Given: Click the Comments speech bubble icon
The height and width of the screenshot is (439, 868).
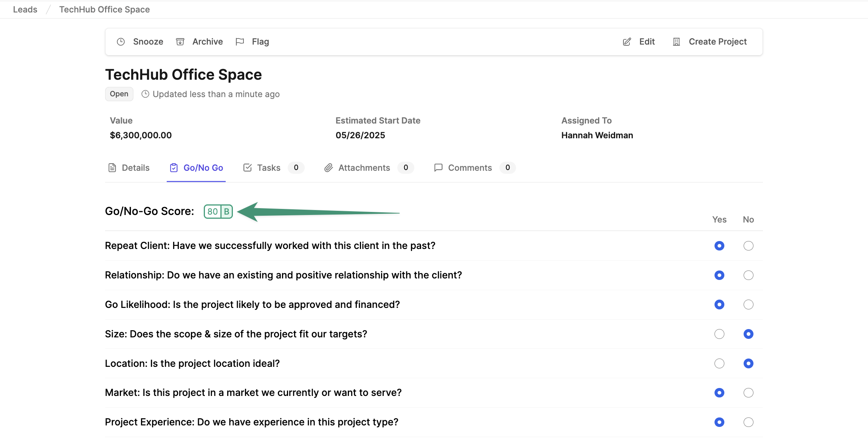Looking at the screenshot, I should (x=438, y=168).
